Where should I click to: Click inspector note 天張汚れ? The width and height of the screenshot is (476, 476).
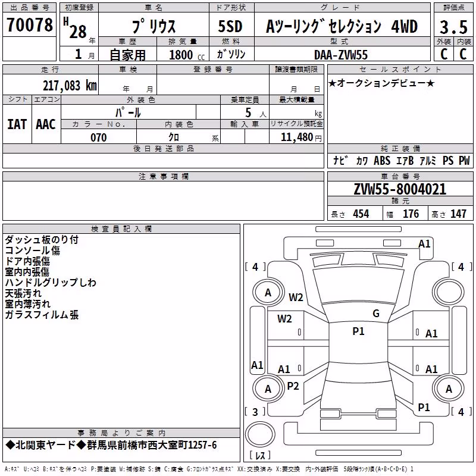[23, 293]
